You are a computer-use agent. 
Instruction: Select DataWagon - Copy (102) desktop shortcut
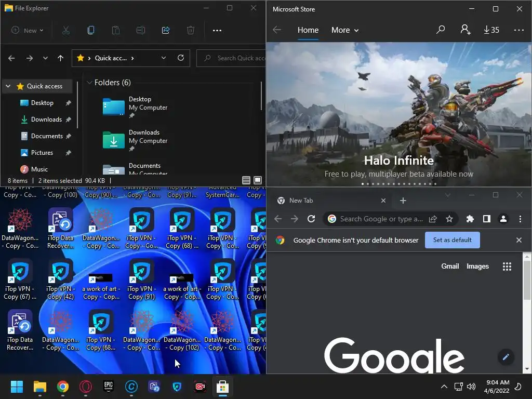tap(182, 331)
